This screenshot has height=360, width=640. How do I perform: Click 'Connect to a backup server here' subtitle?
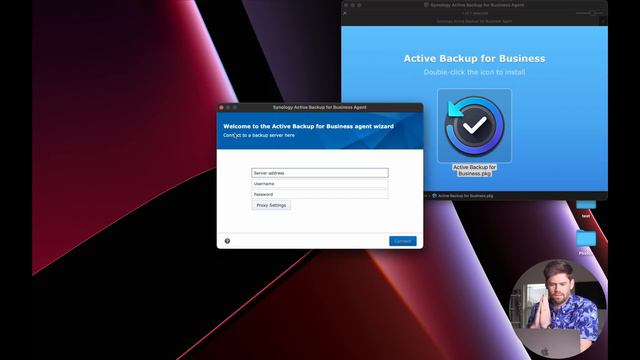(x=259, y=135)
